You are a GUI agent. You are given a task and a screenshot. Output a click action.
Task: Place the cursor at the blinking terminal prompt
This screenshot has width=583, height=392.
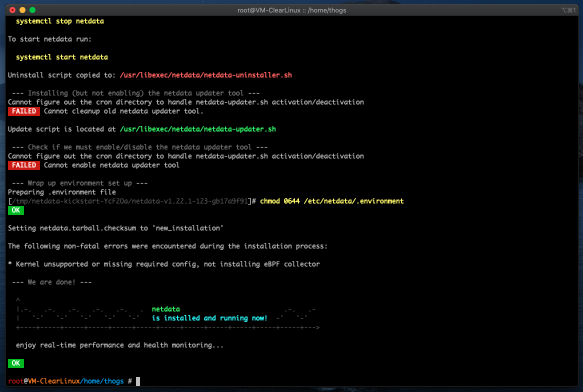138,381
